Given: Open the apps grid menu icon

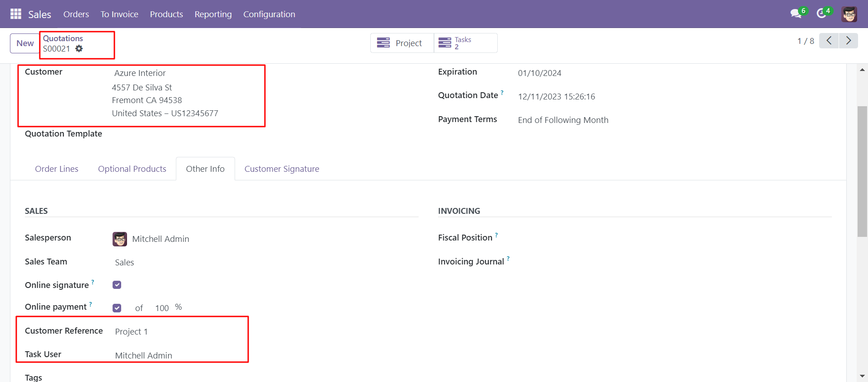Looking at the screenshot, I should point(16,14).
